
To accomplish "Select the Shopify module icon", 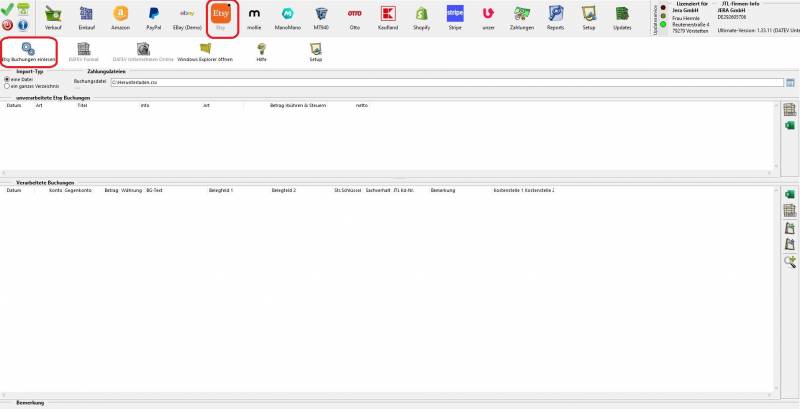I will tap(422, 18).
